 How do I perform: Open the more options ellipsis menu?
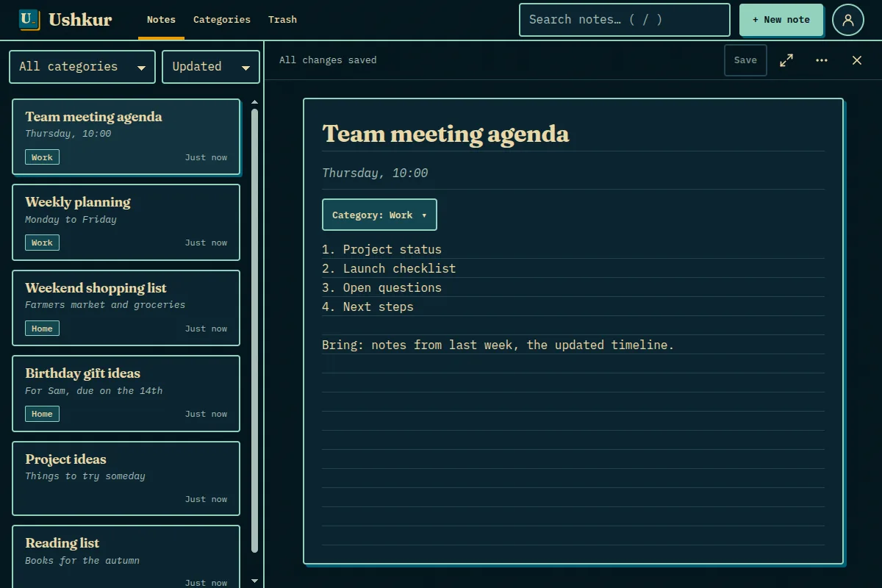click(x=822, y=60)
